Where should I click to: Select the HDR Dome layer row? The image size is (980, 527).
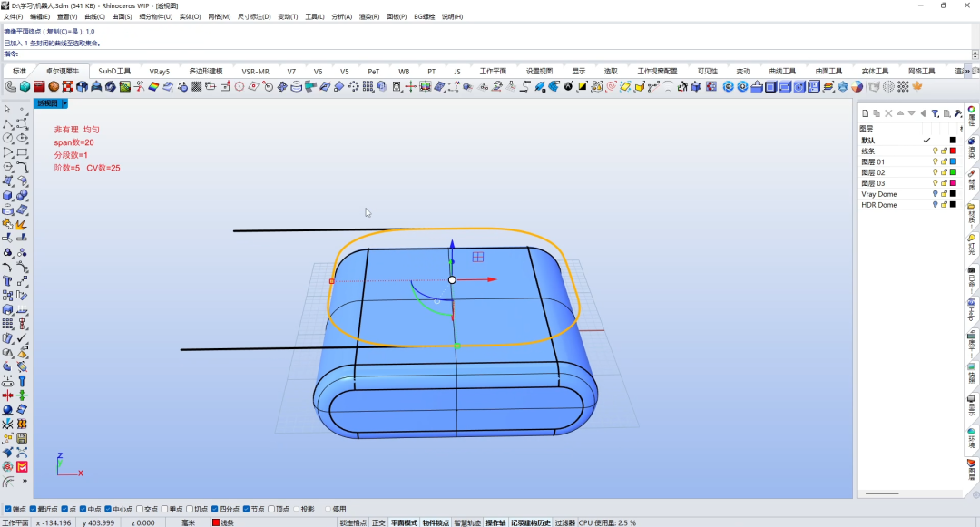908,205
